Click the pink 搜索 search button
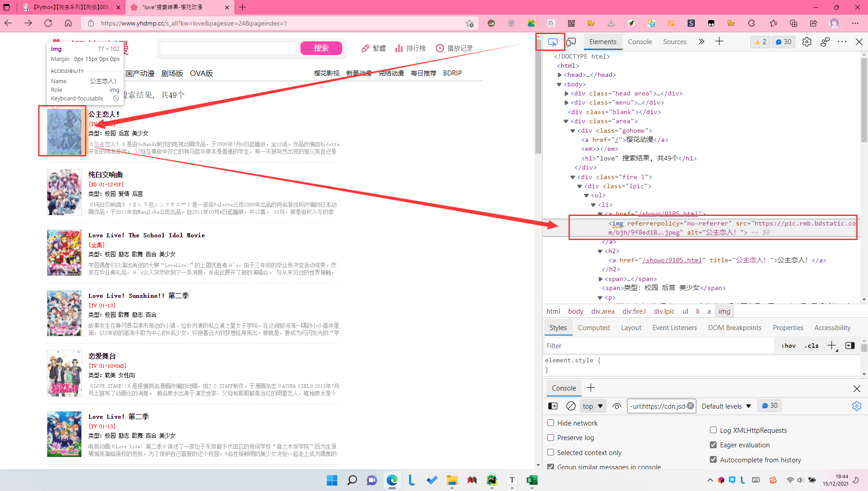868x491 pixels. coord(321,48)
